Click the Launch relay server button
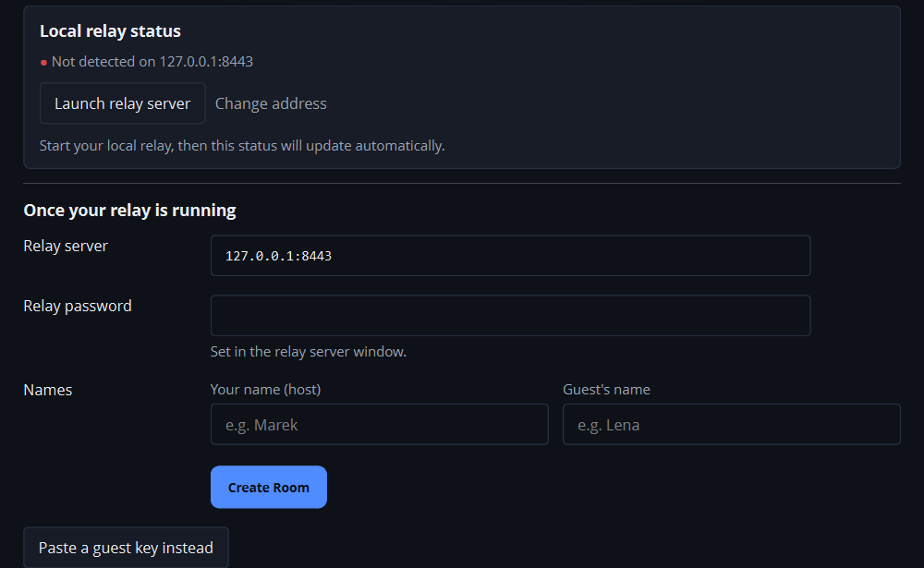 [x=123, y=103]
